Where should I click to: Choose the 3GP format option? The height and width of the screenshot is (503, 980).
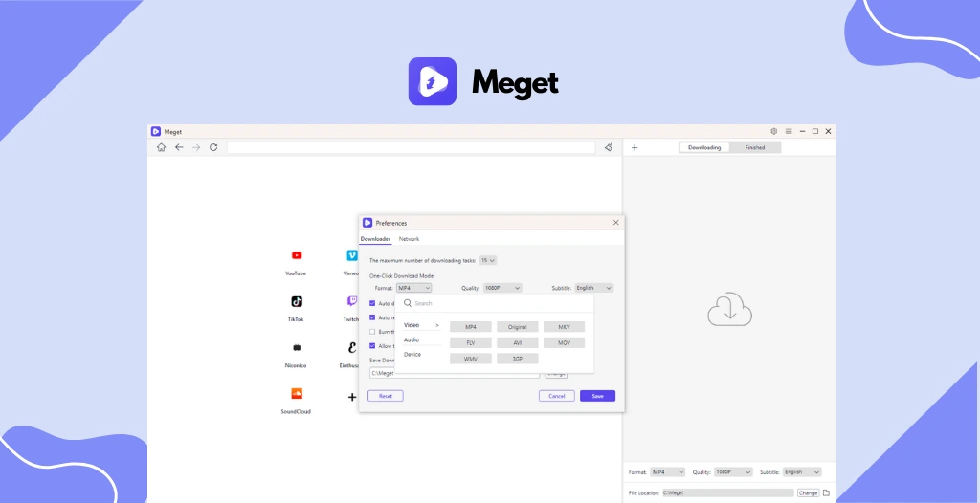point(518,359)
